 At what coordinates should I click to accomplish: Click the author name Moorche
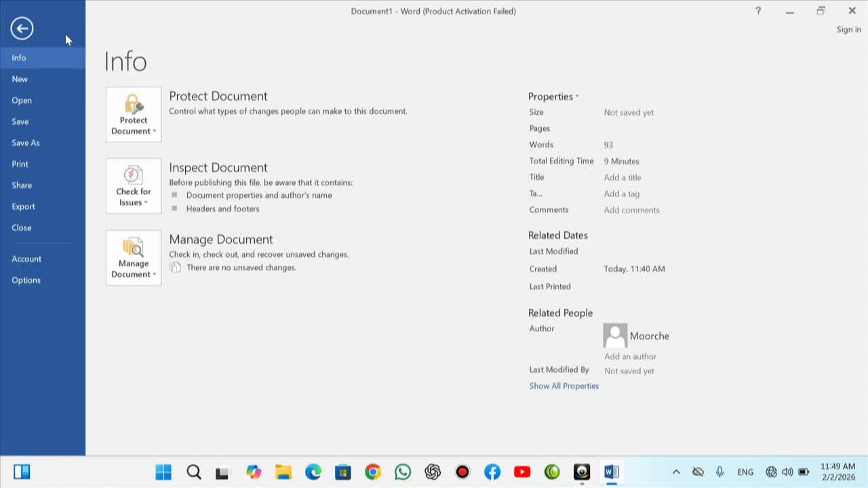click(649, 336)
